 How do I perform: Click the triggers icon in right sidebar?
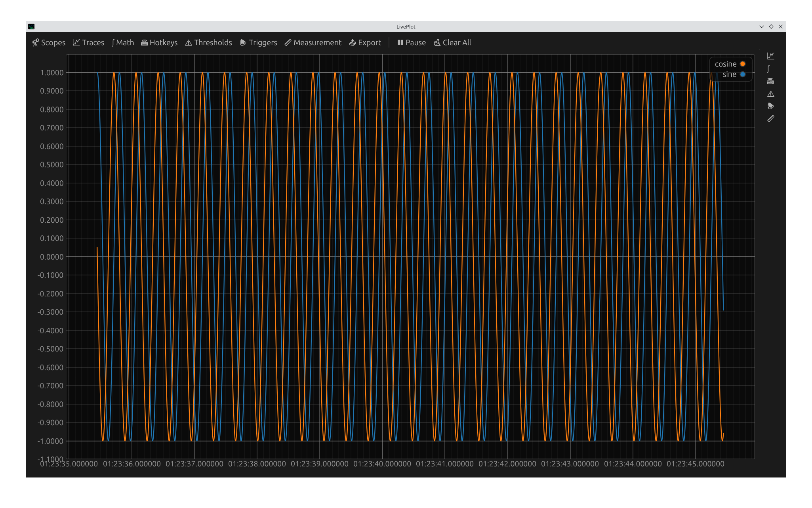pos(770,106)
